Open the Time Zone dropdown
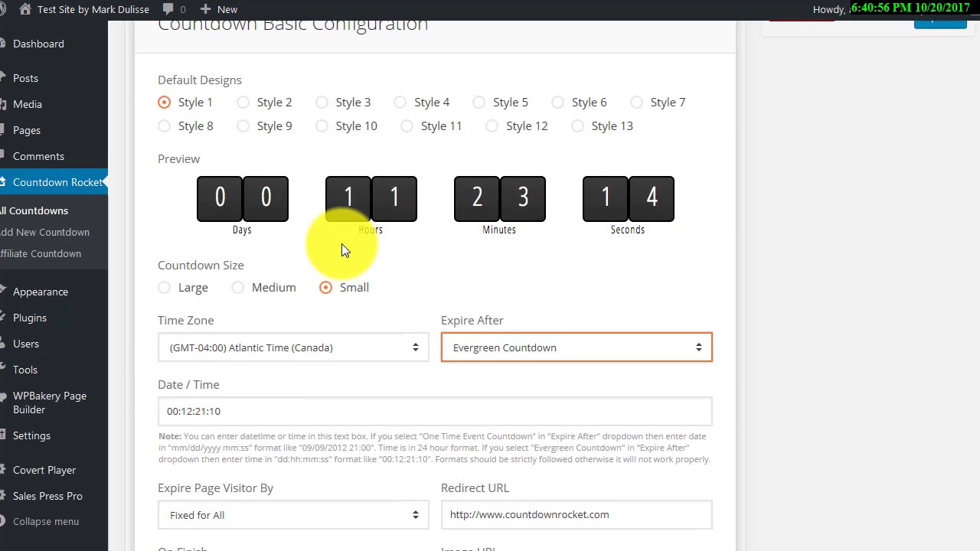The height and width of the screenshot is (551, 980). tap(293, 347)
